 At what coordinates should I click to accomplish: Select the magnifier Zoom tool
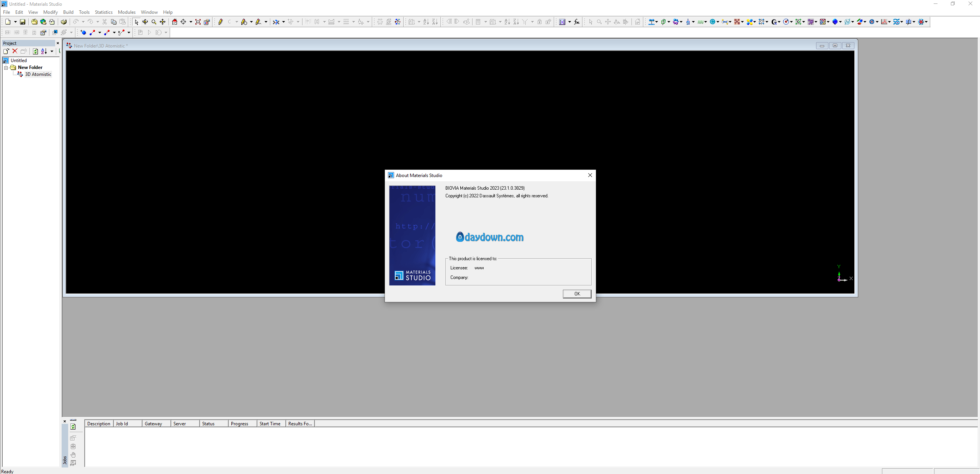click(x=154, y=22)
